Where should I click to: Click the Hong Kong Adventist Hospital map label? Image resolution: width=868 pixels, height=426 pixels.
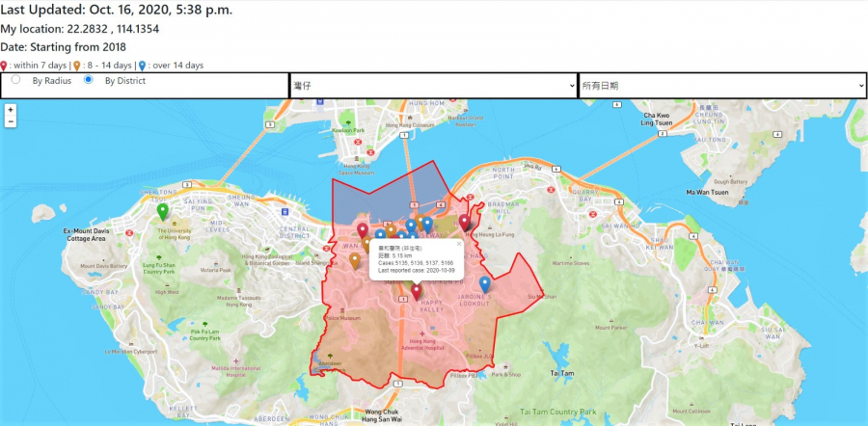pyautogui.click(x=428, y=345)
